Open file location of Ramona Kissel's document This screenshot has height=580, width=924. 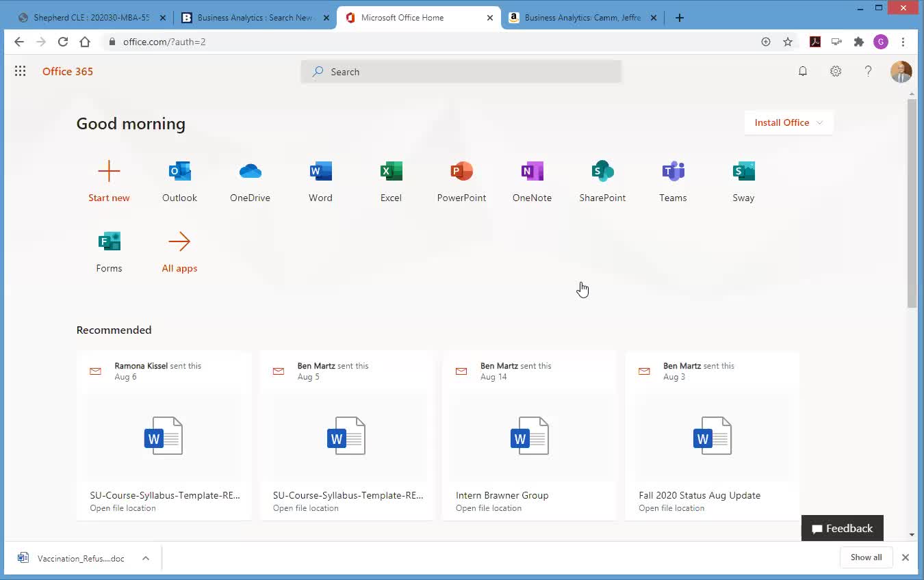point(123,507)
